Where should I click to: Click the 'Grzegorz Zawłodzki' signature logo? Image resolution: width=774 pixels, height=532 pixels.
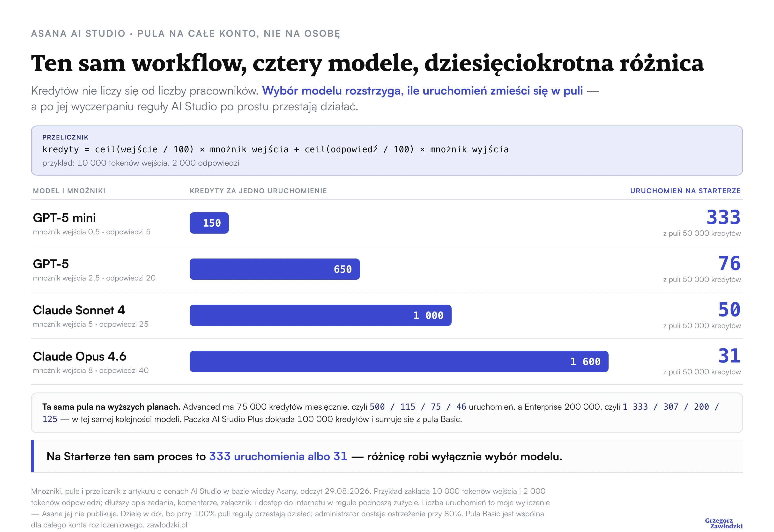point(724,523)
